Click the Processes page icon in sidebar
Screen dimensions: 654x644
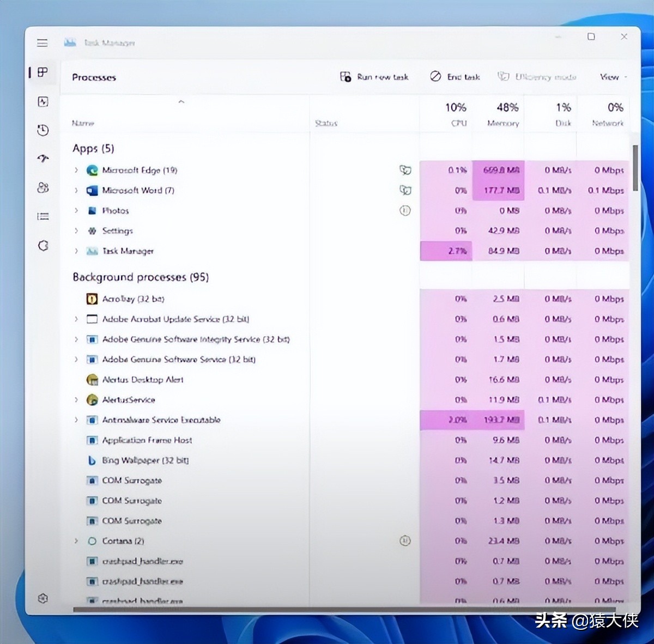(43, 72)
